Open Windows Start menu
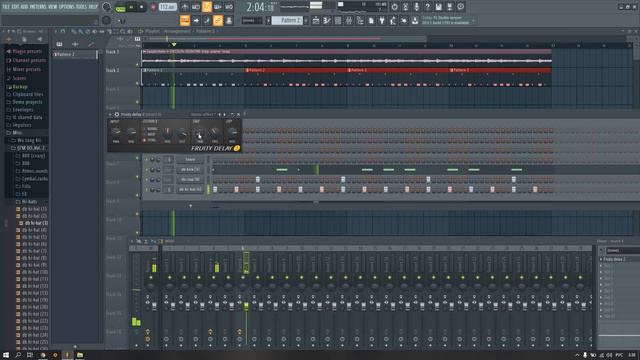 6,355
